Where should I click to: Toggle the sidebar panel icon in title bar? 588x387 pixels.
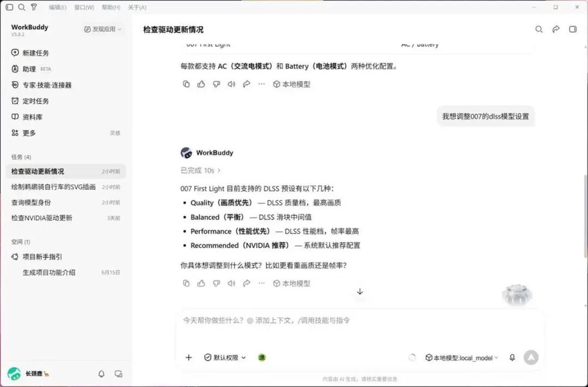click(x=10, y=7)
